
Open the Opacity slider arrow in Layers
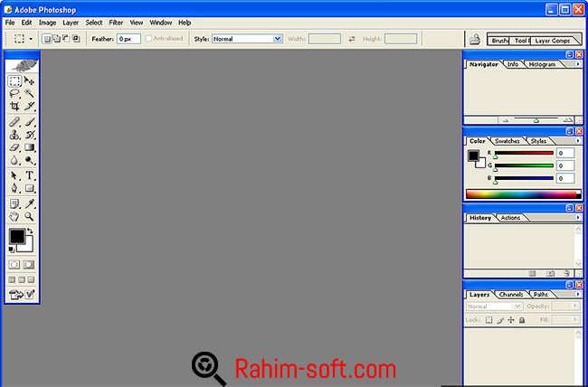click(x=575, y=307)
